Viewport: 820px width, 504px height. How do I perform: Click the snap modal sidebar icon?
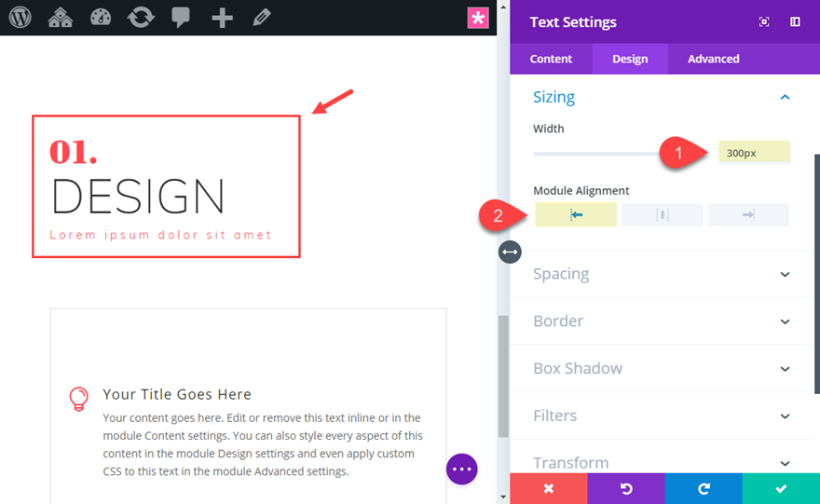coord(795,22)
